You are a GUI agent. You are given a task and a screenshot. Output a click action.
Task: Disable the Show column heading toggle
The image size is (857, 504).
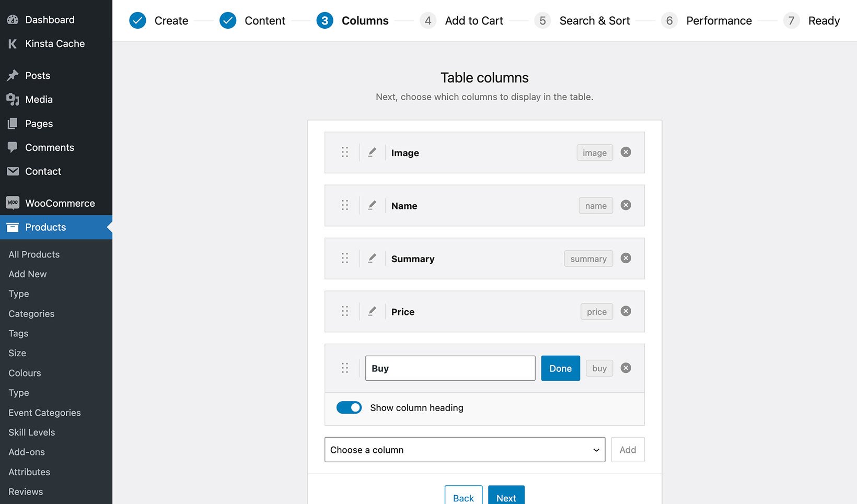349,407
